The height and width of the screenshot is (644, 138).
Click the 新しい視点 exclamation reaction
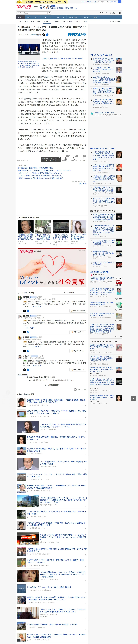(x=83, y=158)
